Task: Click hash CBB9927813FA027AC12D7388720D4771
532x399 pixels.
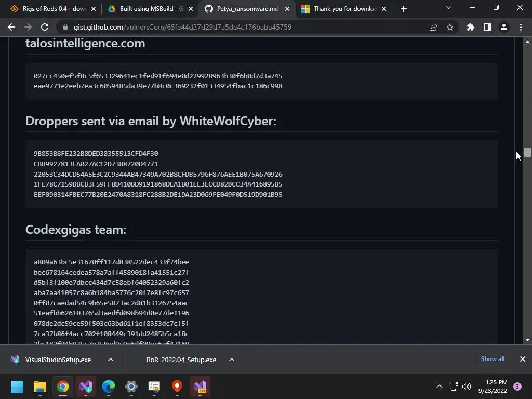Action: pyautogui.click(x=96, y=164)
